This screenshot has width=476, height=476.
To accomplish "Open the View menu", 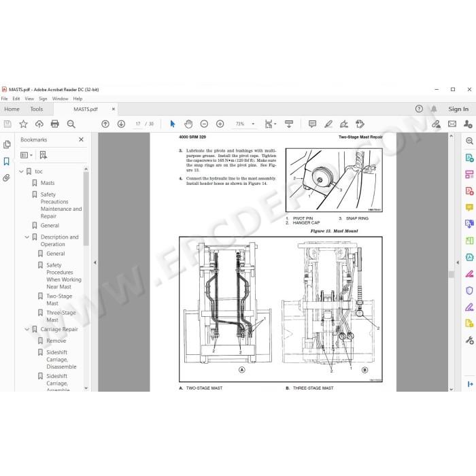I will 29,99.
